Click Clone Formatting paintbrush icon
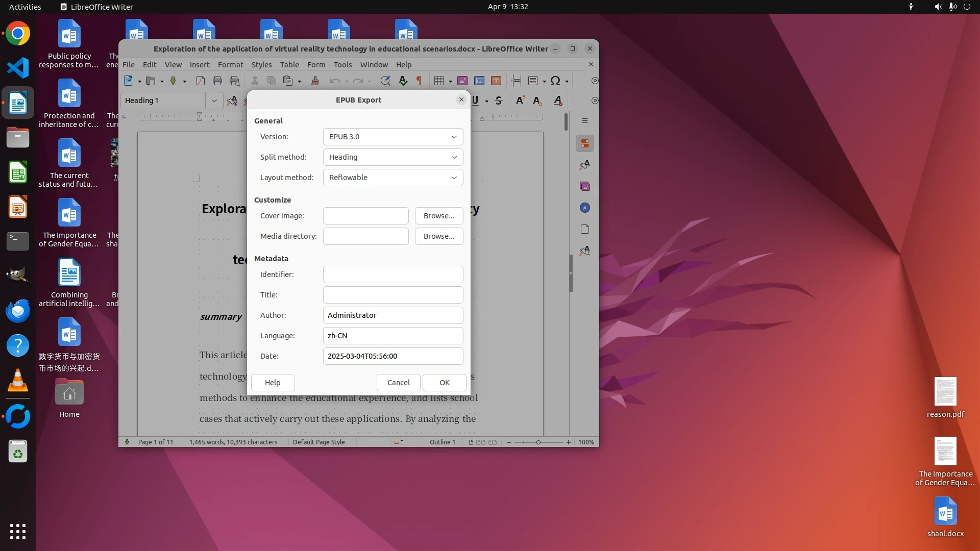 315,81
